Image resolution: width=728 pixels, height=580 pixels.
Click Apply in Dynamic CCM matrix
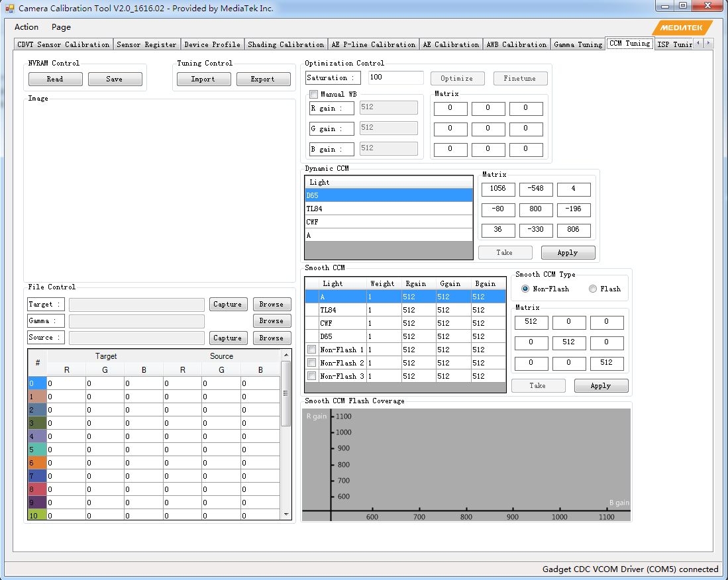[x=568, y=252]
